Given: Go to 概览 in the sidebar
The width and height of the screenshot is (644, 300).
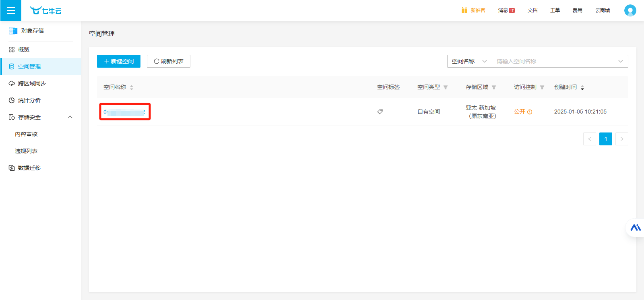Looking at the screenshot, I should [x=24, y=50].
